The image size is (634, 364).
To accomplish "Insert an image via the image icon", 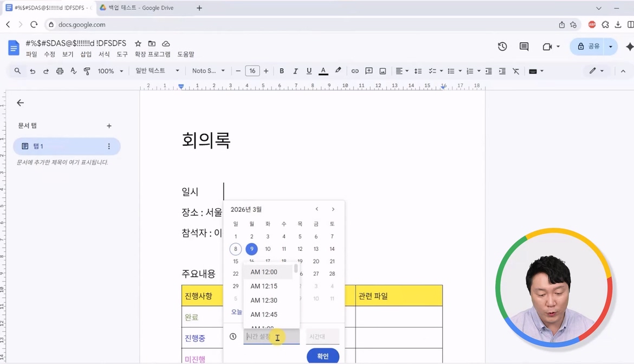I will (x=383, y=70).
